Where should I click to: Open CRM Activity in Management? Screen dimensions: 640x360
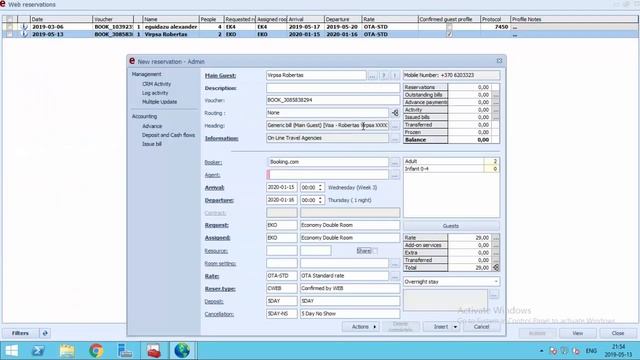point(157,84)
